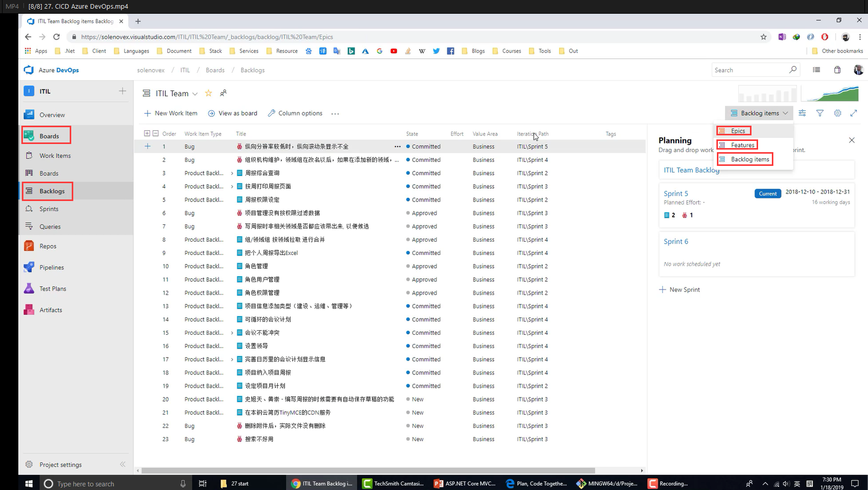Open more actions ellipsis in toolbar
The height and width of the screenshot is (490, 868).
point(335,113)
